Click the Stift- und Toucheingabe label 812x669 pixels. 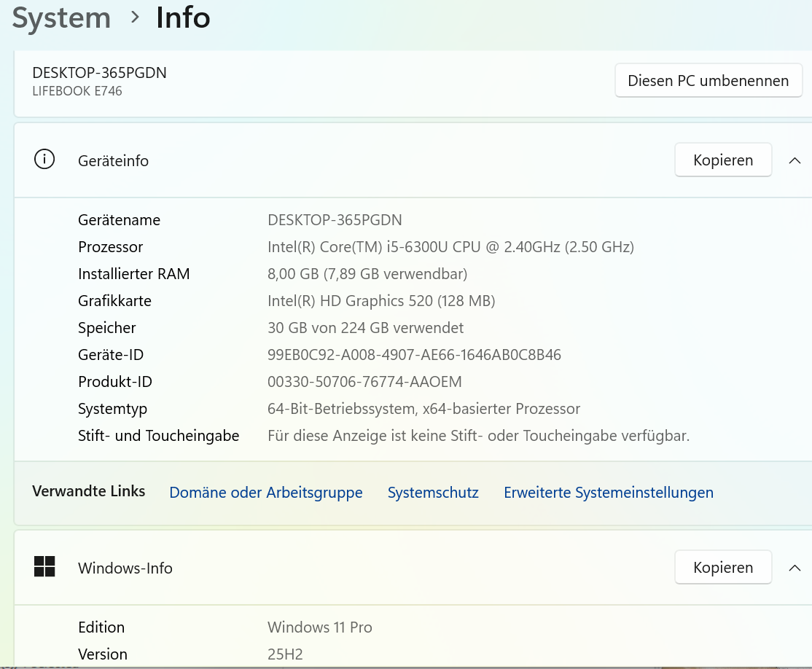pyautogui.click(x=158, y=436)
